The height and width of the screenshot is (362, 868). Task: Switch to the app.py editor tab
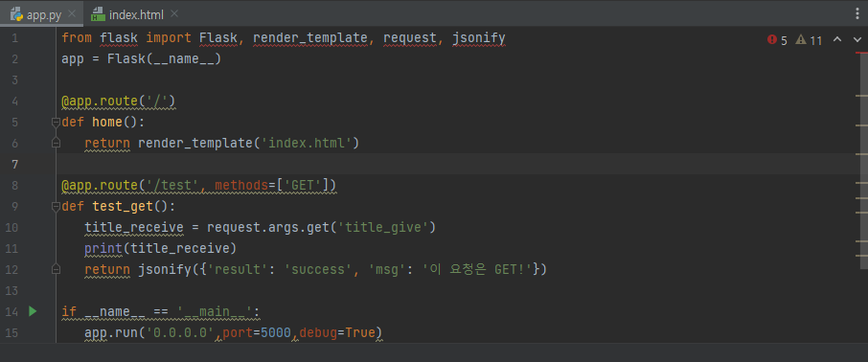pyautogui.click(x=41, y=15)
